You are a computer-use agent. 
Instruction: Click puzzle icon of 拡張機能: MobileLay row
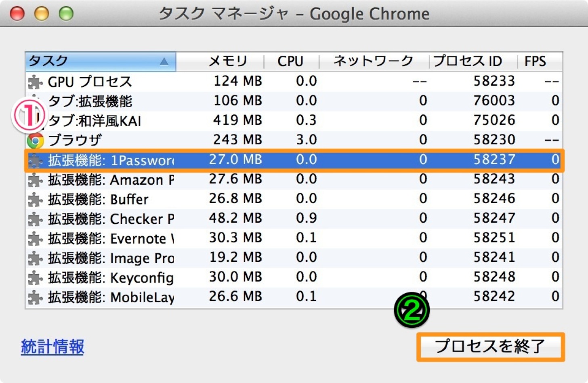point(35,297)
